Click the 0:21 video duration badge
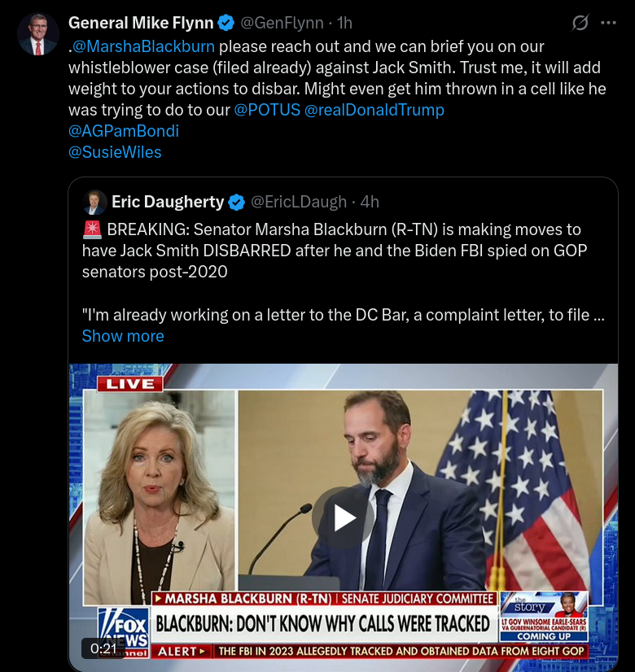 click(103, 648)
